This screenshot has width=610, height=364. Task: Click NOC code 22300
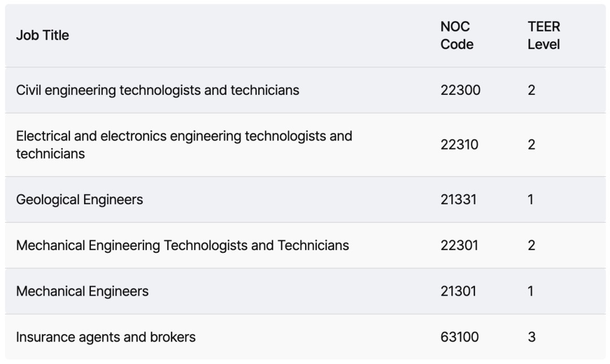[x=460, y=90]
